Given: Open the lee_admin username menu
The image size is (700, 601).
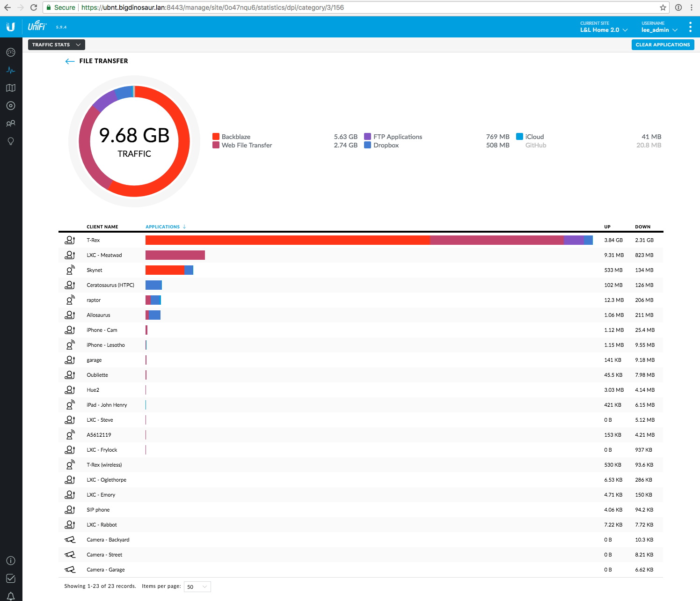Looking at the screenshot, I should coord(659,30).
